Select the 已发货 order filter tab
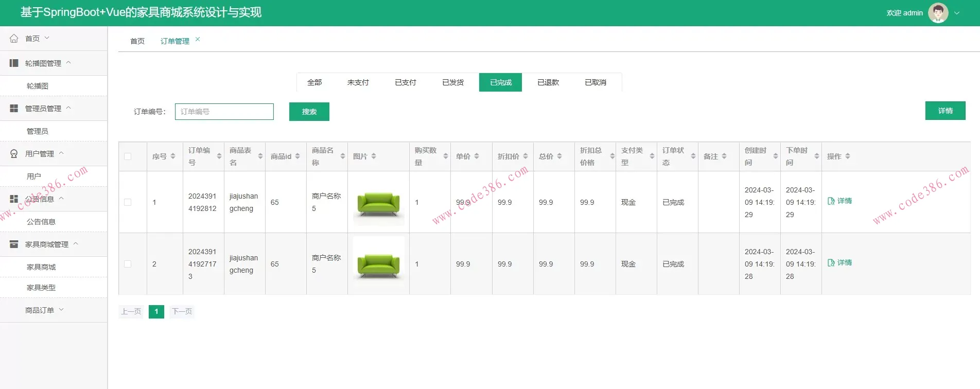 tap(453, 82)
